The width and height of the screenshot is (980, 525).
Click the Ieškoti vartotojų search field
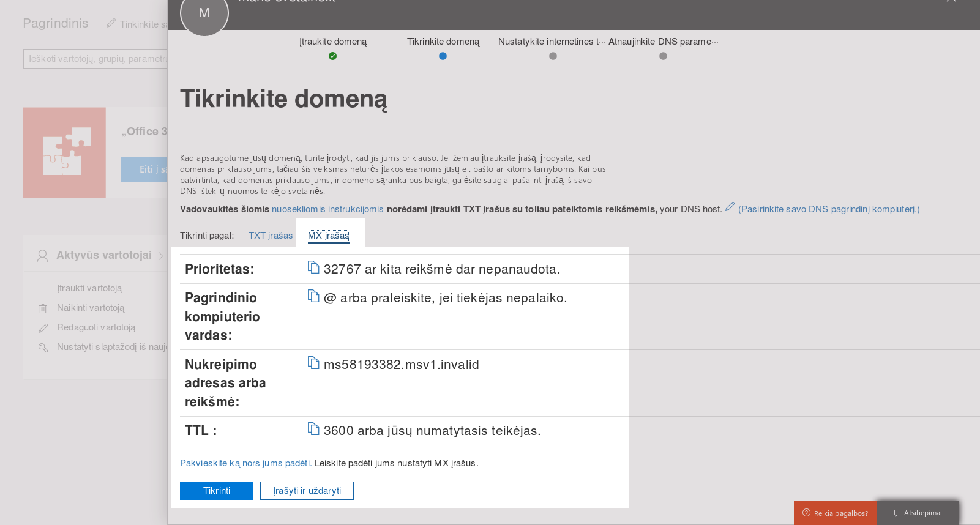point(95,59)
